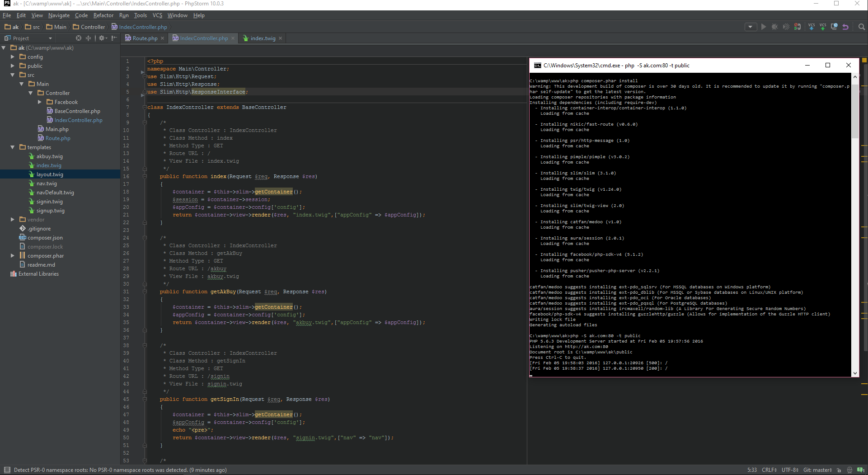The image size is (868, 475).
Task: Toggle listening for PHP debug connections
Action: (x=798, y=27)
